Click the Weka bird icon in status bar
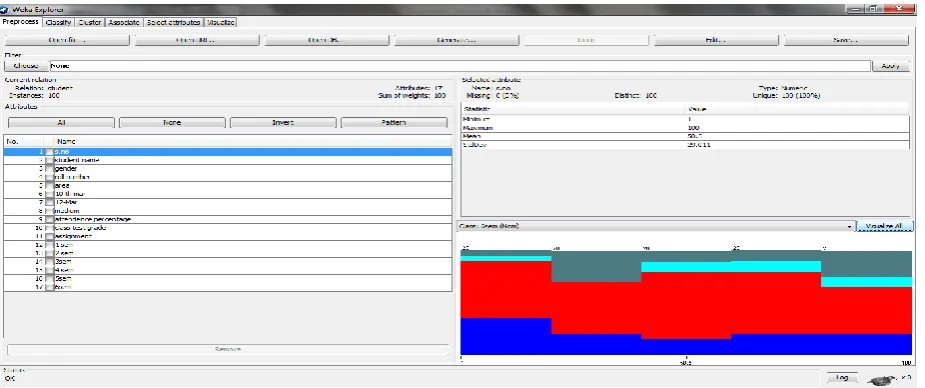This screenshot has width=925, height=388. coord(883,380)
